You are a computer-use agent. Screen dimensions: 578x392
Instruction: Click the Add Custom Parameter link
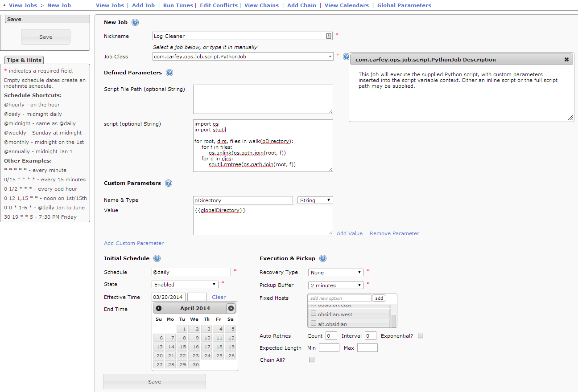click(134, 243)
